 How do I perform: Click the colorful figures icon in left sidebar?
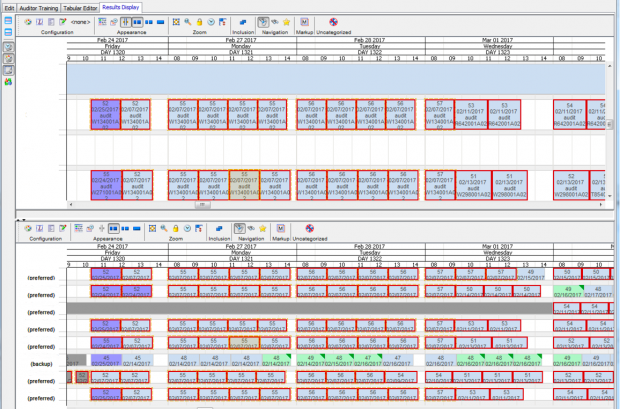click(x=8, y=81)
